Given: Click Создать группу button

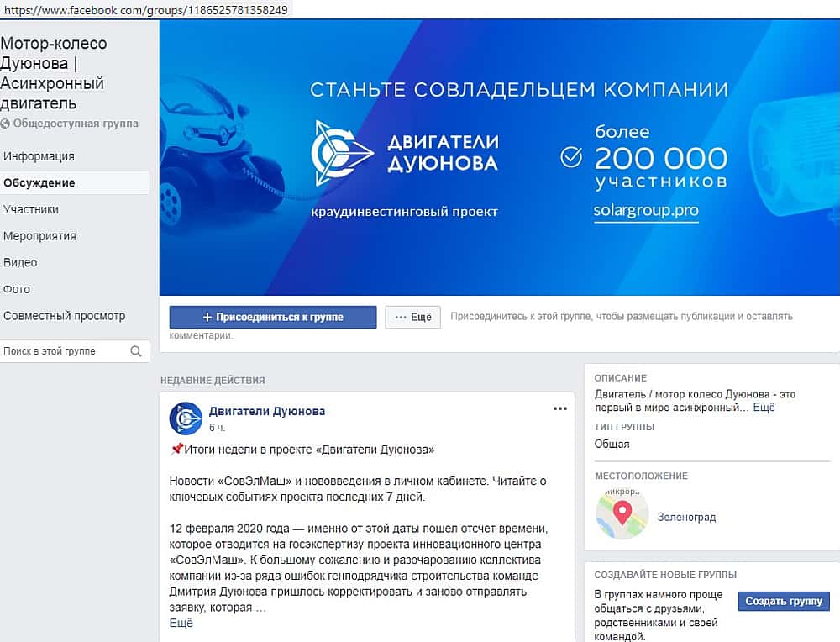Looking at the screenshot, I should pos(783,602).
